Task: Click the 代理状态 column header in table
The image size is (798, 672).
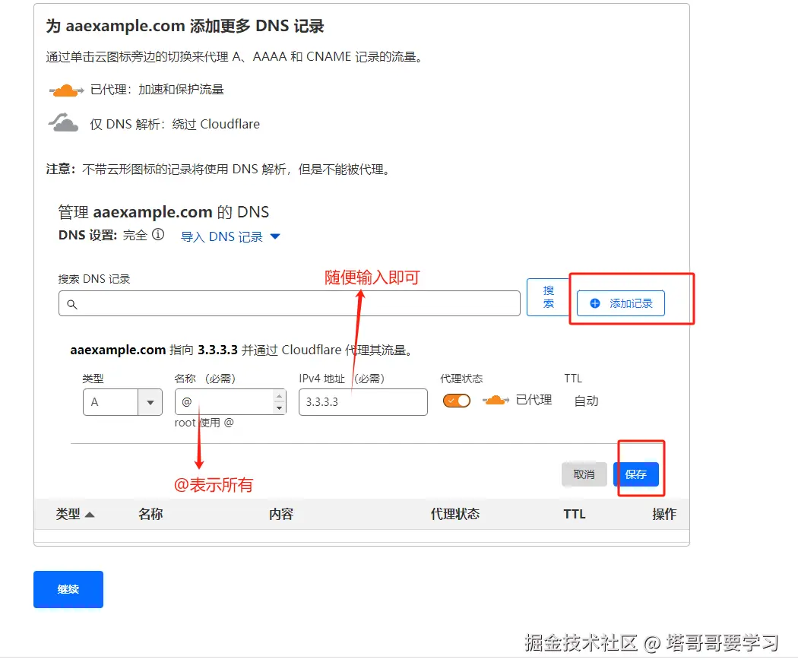Action: (455, 514)
